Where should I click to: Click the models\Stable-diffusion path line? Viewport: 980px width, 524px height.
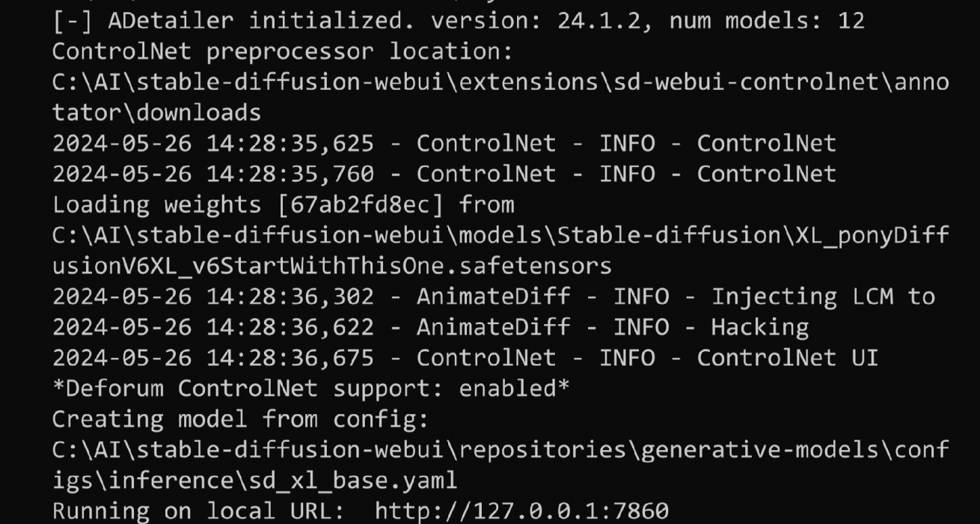click(500, 235)
